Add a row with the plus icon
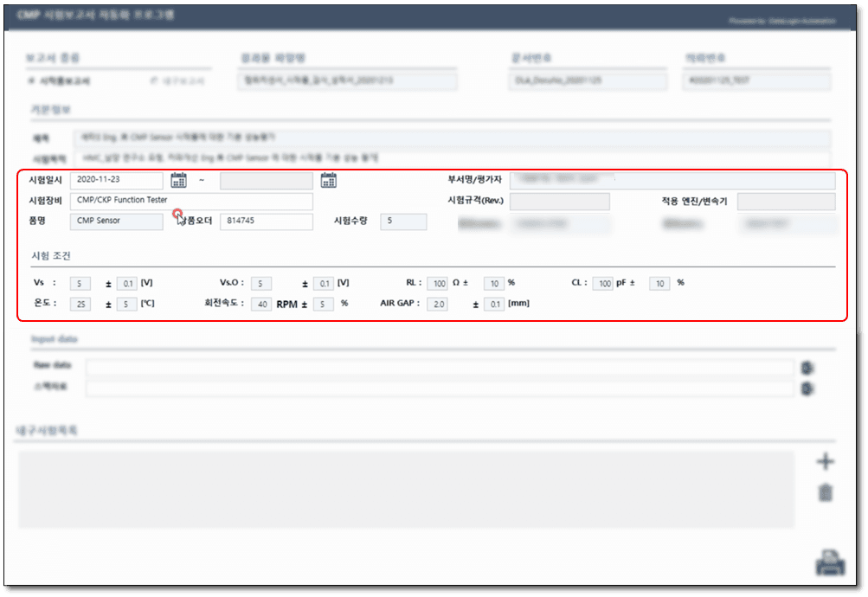This screenshot has height=597, width=868. pos(825,461)
